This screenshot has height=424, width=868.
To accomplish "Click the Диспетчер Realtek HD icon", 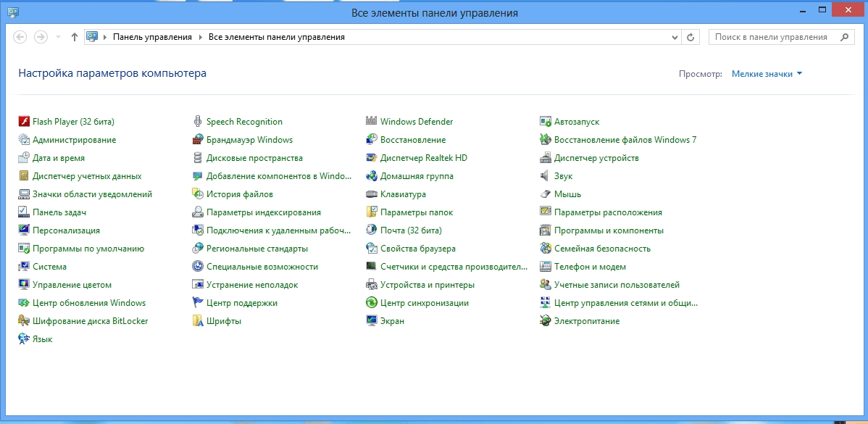I will (372, 158).
